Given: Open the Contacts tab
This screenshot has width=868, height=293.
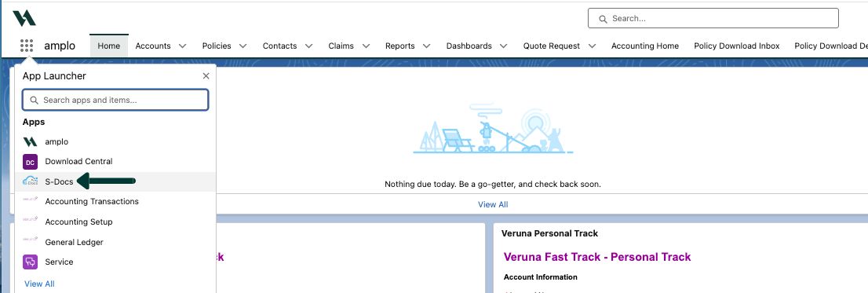Looking at the screenshot, I should [x=279, y=46].
